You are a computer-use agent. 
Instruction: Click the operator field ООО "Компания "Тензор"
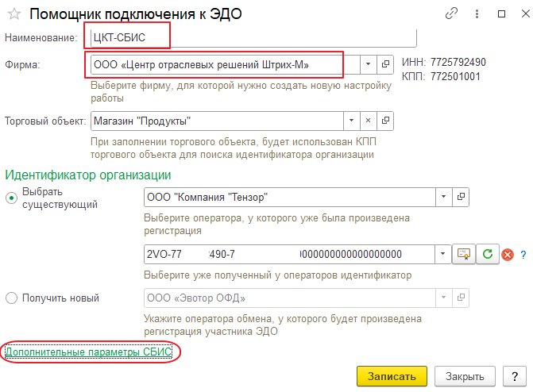pos(290,197)
